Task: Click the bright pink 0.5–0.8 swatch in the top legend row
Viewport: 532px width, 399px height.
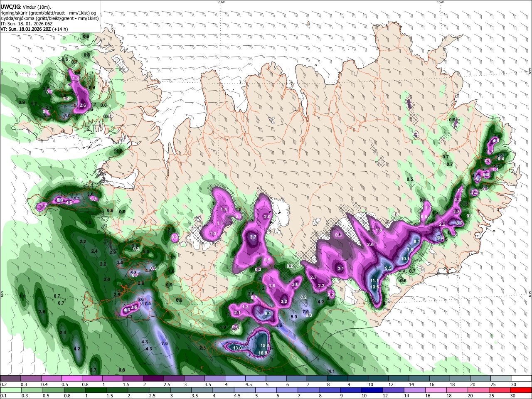Action: coord(71,379)
